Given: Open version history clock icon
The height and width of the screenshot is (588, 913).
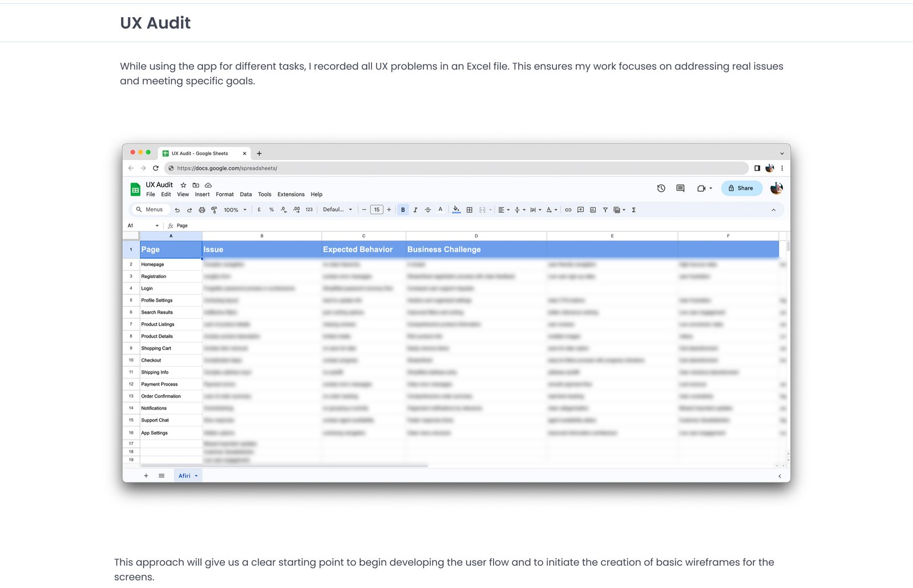Looking at the screenshot, I should pyautogui.click(x=661, y=188).
